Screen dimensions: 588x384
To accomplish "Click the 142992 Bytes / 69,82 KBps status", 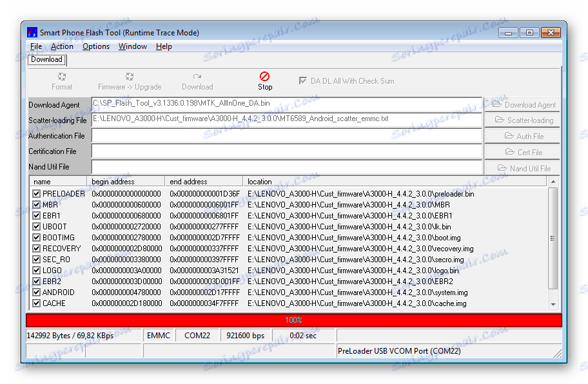I will 70,336.
